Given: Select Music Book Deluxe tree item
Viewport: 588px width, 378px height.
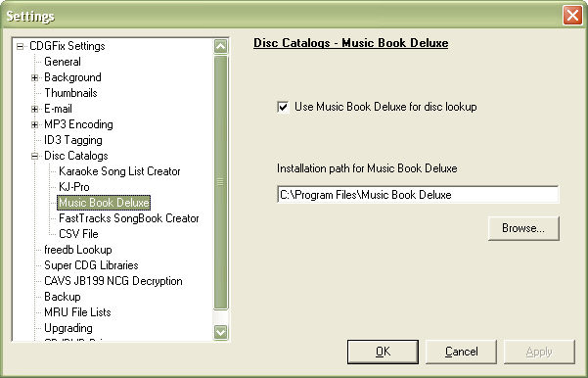Looking at the screenshot, I should (x=104, y=203).
